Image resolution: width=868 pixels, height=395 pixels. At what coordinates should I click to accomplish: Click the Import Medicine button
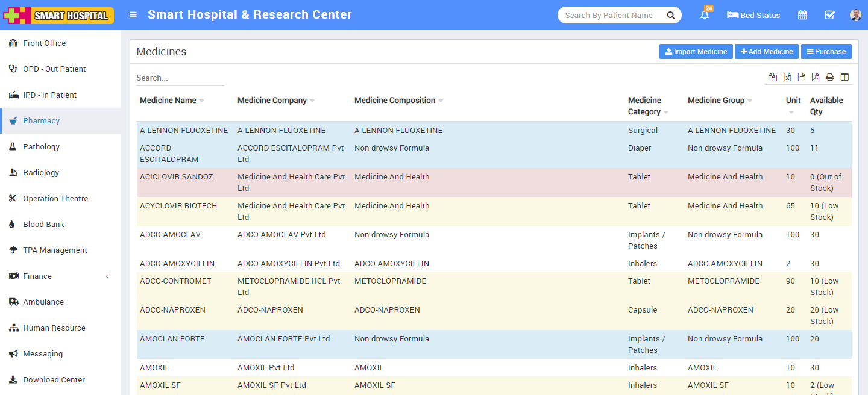pos(696,52)
